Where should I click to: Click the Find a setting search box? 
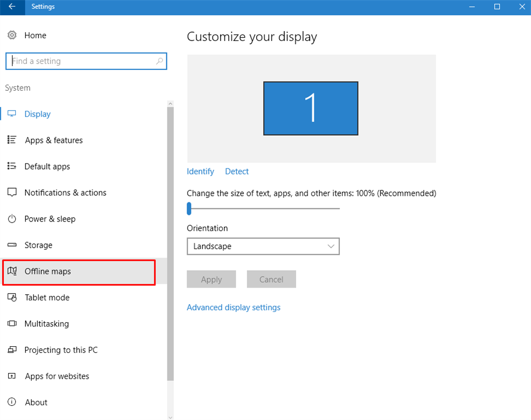pos(82,61)
